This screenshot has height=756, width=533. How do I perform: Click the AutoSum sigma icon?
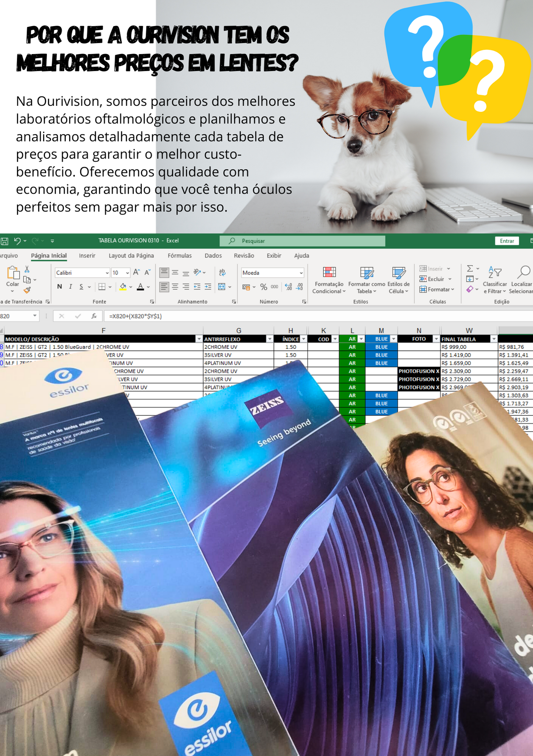pyautogui.click(x=470, y=269)
